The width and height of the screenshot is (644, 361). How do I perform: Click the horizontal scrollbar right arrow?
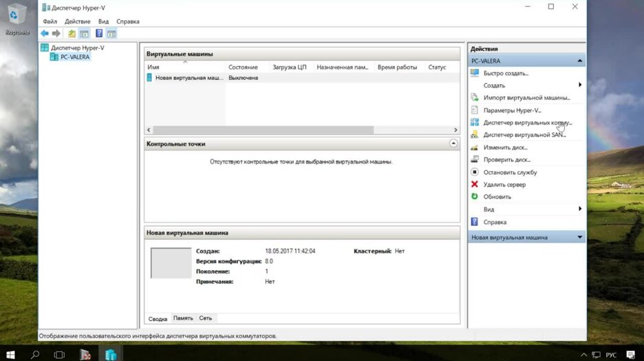455,130
